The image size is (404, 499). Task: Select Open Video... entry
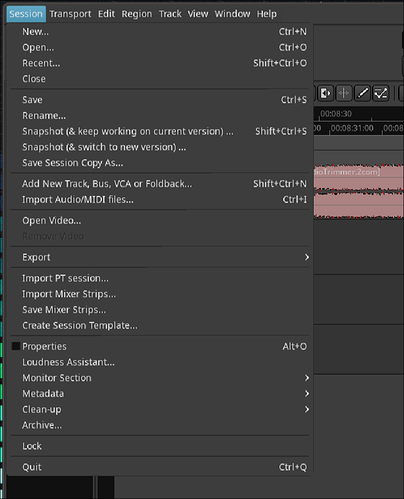pos(160,221)
